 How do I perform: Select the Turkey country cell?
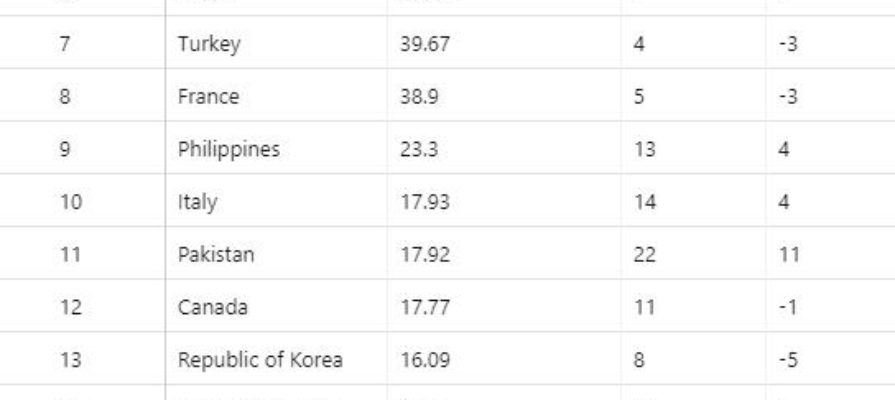pyautogui.click(x=276, y=43)
